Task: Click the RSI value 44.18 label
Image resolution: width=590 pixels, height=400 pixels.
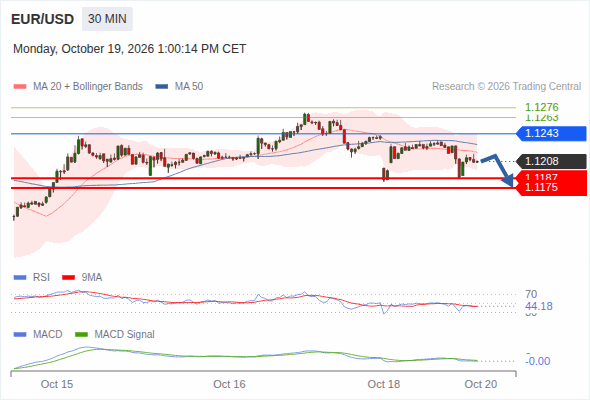Action: tap(539, 306)
